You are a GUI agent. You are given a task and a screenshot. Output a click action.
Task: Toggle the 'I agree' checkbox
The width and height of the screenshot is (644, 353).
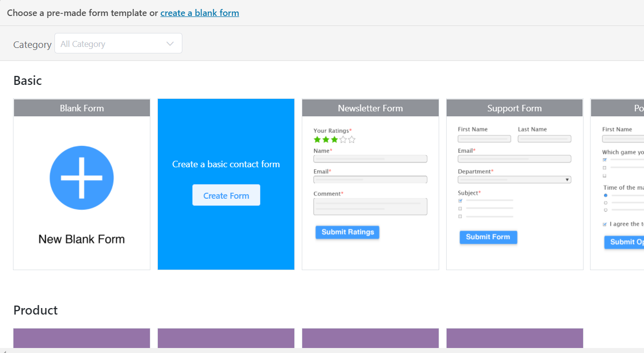605,224
